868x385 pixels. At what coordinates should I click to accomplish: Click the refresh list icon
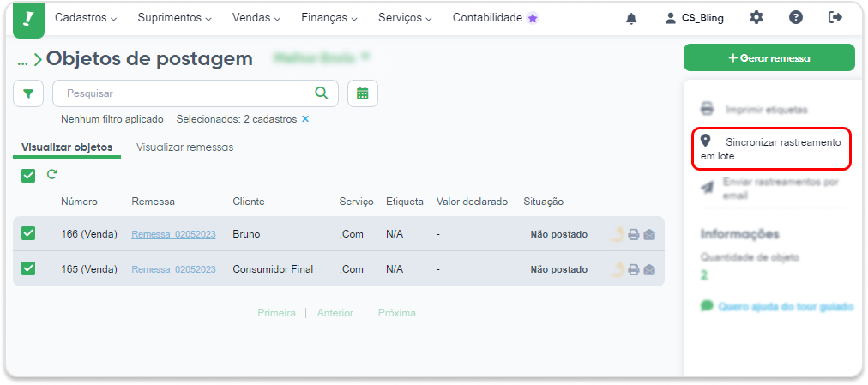[x=52, y=175]
